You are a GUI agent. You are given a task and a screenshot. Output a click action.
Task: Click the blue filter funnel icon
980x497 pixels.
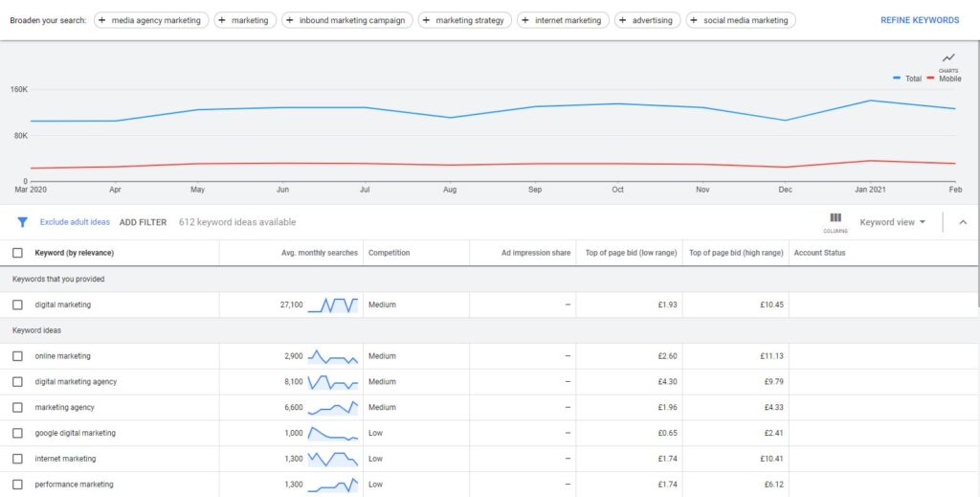(x=23, y=222)
